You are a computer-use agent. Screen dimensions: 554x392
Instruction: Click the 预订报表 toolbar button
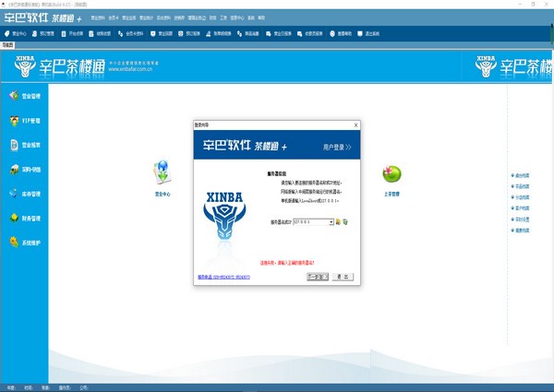click(x=189, y=33)
